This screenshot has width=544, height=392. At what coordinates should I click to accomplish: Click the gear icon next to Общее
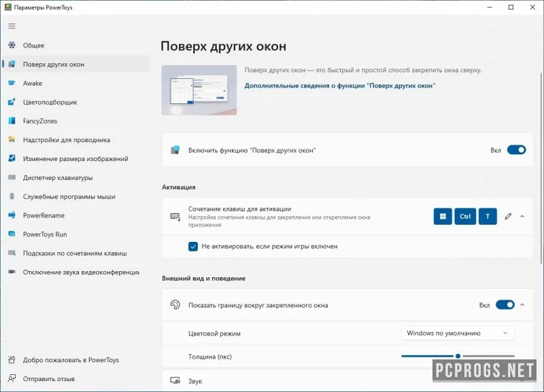pyautogui.click(x=12, y=45)
